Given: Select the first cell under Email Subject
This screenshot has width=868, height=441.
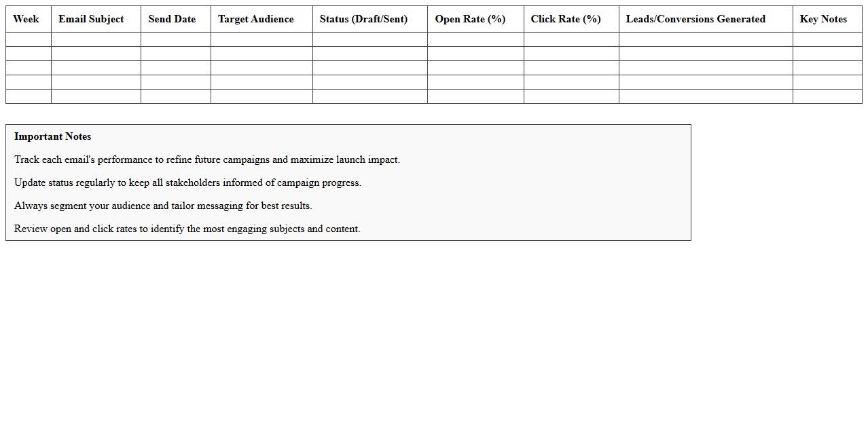Looking at the screenshot, I should click(95, 39).
